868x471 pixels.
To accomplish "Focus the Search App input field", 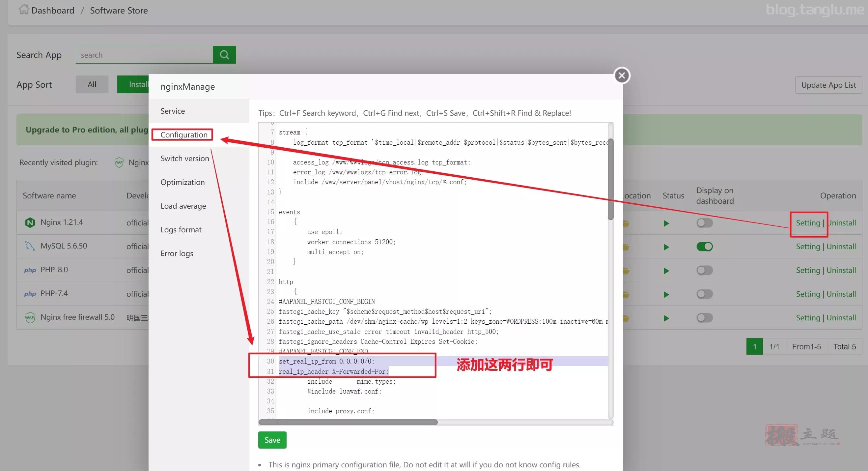I will pos(145,55).
